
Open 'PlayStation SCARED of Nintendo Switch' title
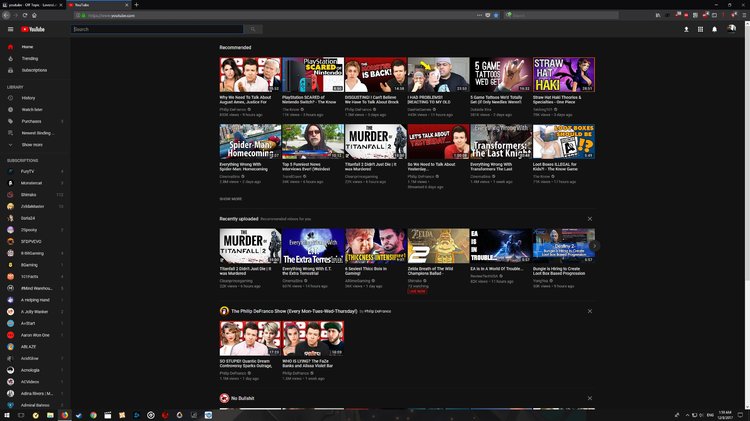pos(309,100)
